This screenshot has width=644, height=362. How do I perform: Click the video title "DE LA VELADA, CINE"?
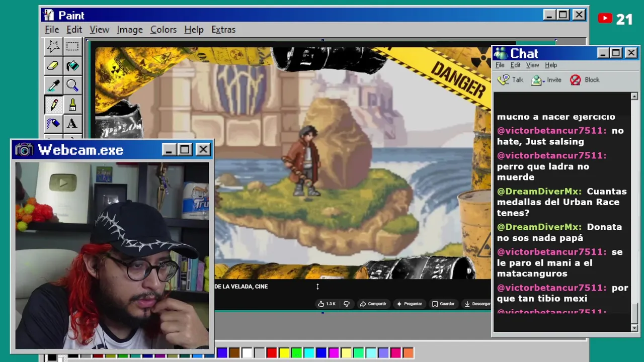coord(241,287)
